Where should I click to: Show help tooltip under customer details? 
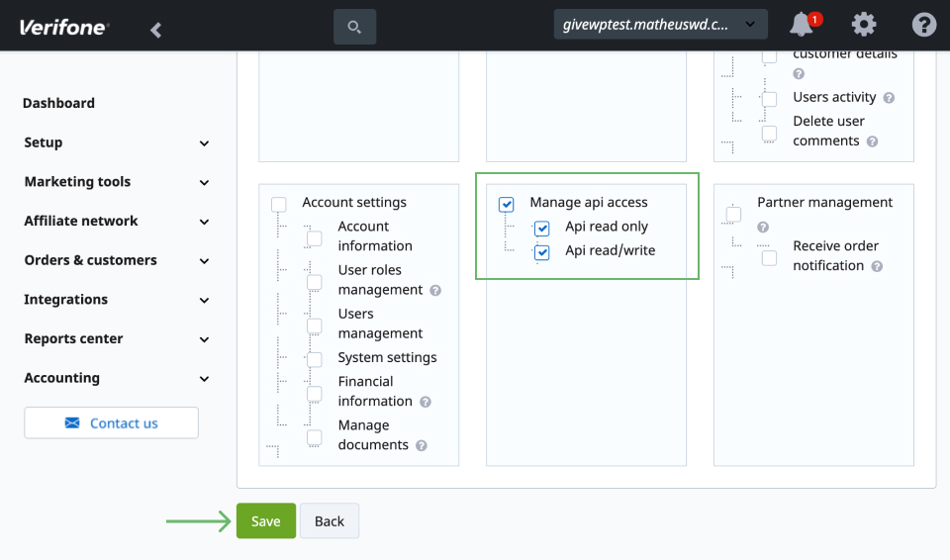point(799,73)
